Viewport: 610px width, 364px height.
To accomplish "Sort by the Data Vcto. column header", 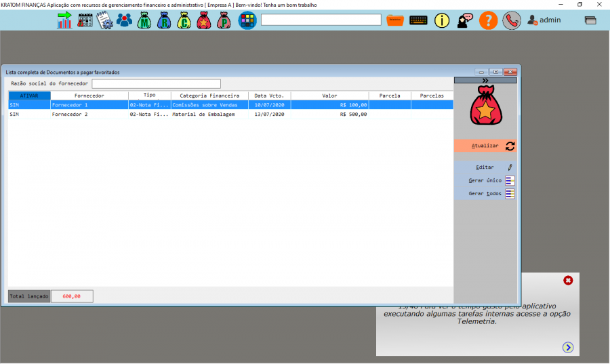I will point(269,96).
